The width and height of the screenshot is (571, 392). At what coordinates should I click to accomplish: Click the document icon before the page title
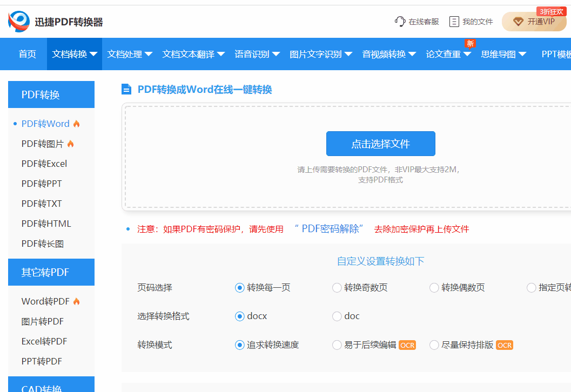126,90
